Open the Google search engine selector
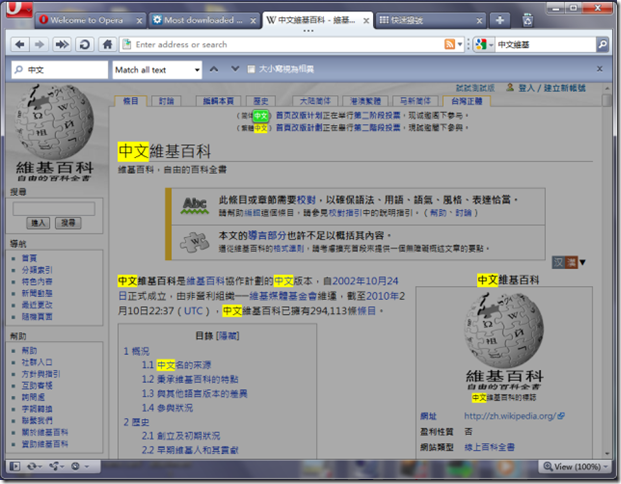Viewport: 621px width, 484px height. [484, 44]
